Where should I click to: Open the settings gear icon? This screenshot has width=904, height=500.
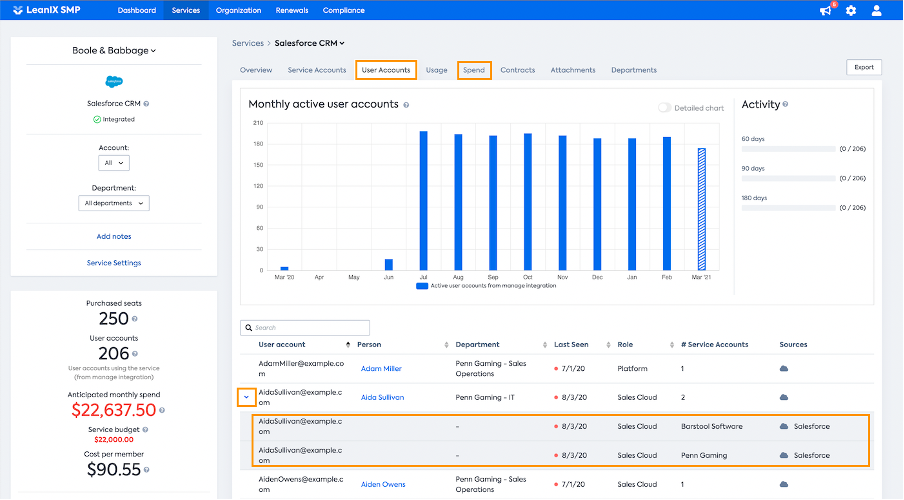click(x=851, y=10)
